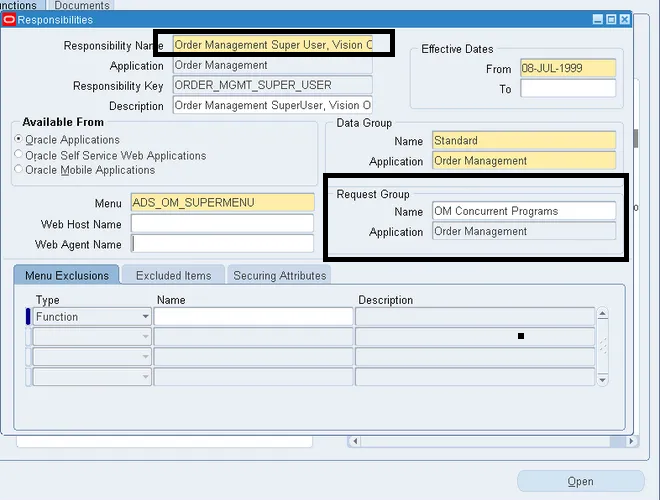Click the third row Description cell in exclusions
The image size is (660, 500).
475,356
